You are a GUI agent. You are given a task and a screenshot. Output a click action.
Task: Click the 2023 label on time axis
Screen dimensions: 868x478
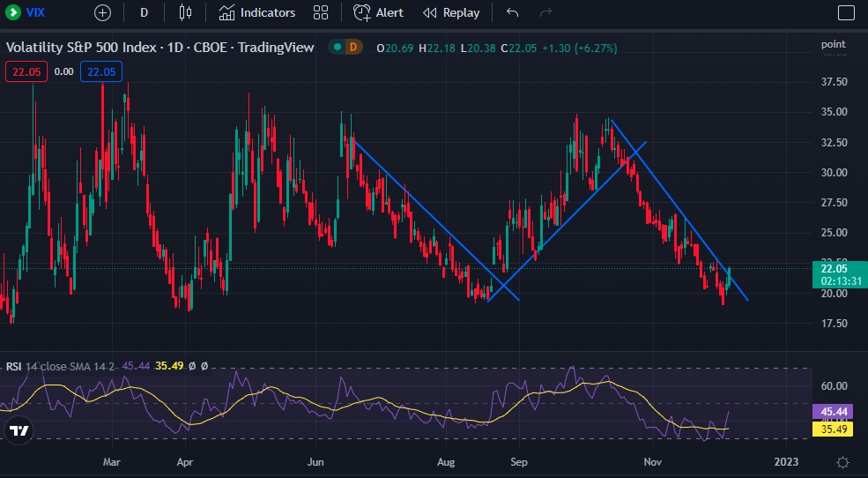coord(786,462)
